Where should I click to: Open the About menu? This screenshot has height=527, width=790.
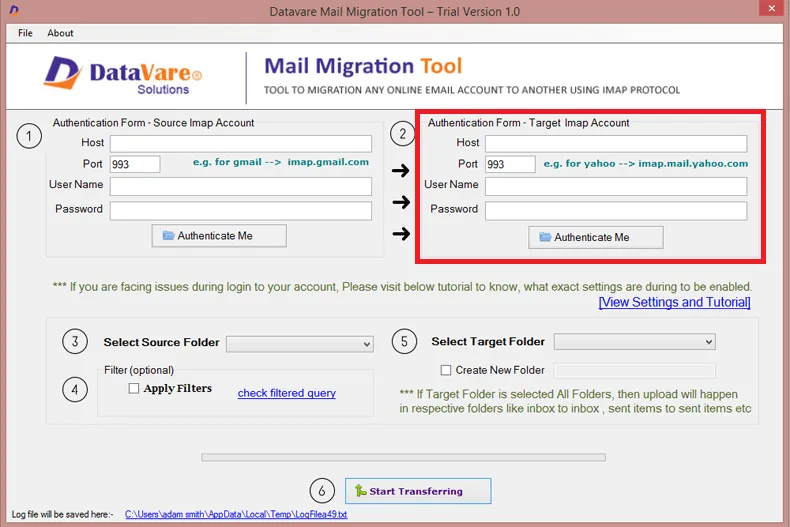point(60,33)
